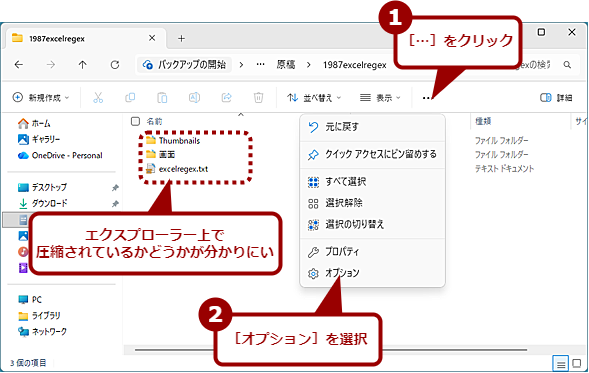Screen dimensions: 589x373
Task: Click the 名前 column header
Action: tap(154, 121)
